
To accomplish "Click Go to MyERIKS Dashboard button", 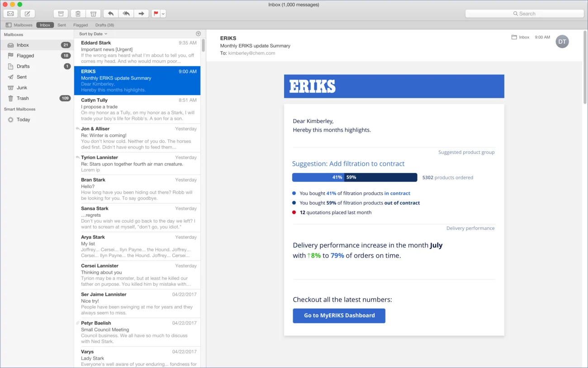I will tap(339, 315).
